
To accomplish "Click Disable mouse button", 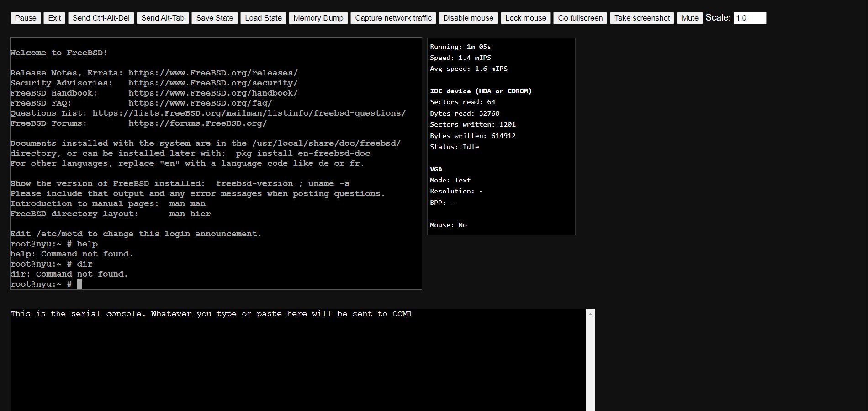I will 468,18.
